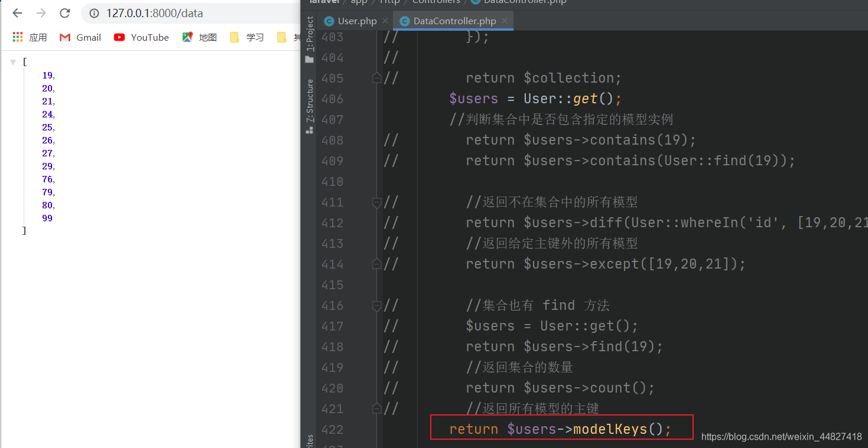The width and height of the screenshot is (868, 448).
Task: Close the DataController.php tab
Action: 505,21
